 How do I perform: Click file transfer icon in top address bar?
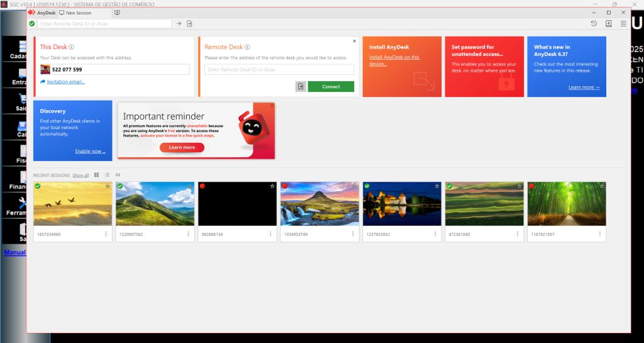189,24
